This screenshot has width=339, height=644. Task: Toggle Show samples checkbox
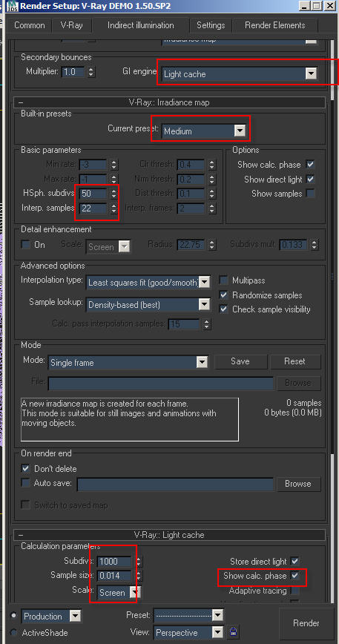310,194
